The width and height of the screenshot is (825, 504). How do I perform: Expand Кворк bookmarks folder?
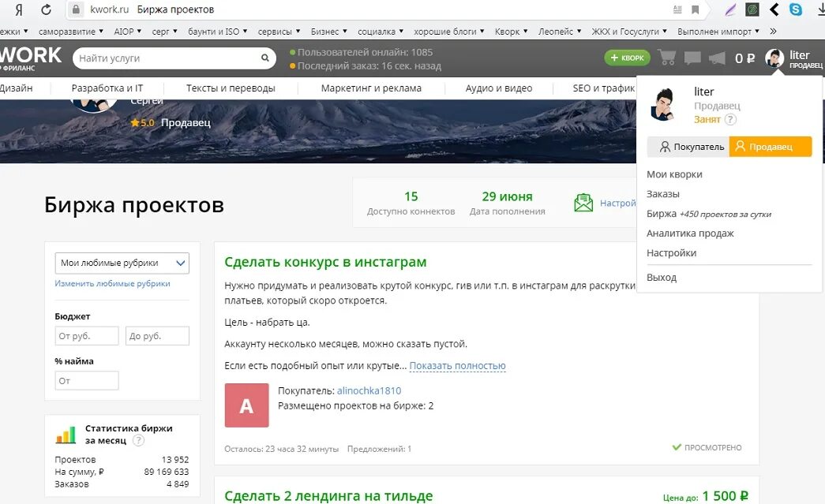(512, 32)
